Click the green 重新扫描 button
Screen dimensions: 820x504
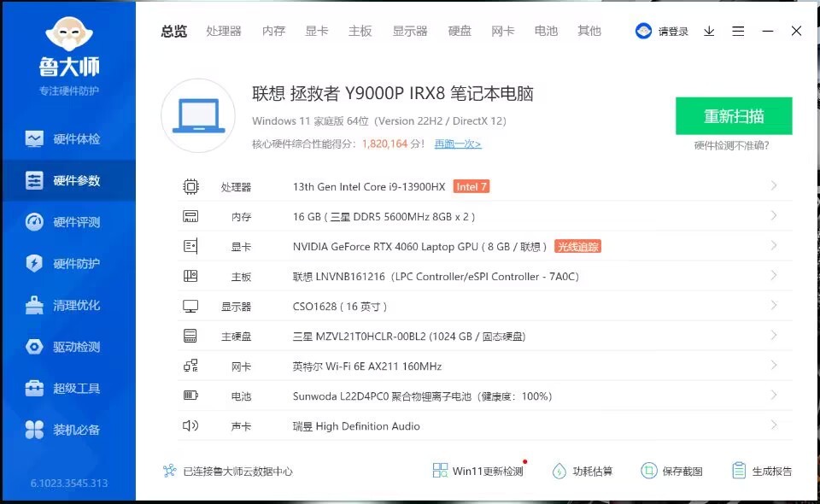pos(734,116)
